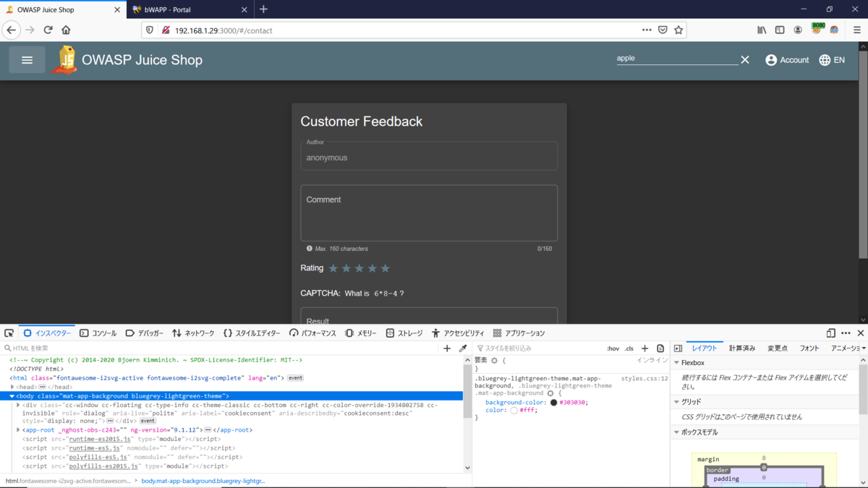Screen dimensions: 868x488
Task: Show more sidebar tabs dropdown arrow
Action: [x=864, y=348]
